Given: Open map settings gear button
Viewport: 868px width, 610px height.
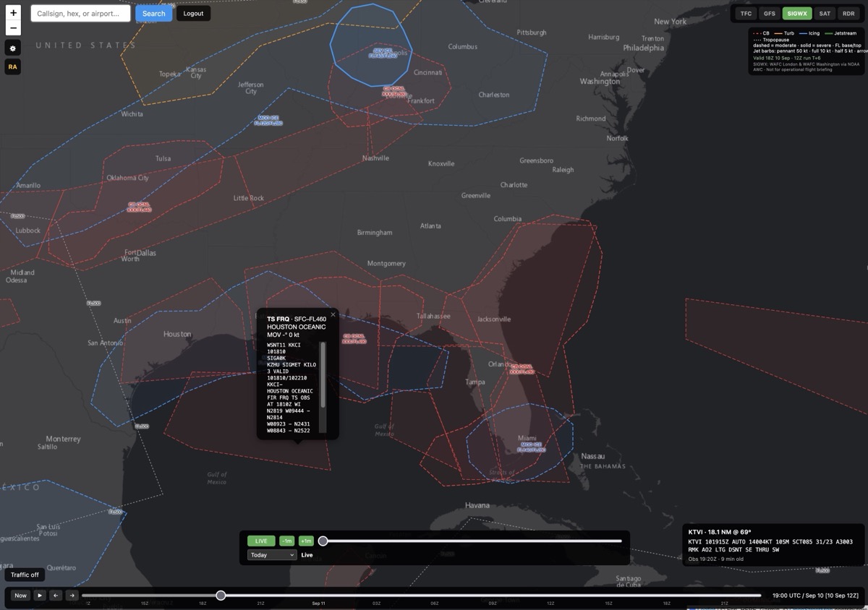Looking at the screenshot, I should 13,48.
